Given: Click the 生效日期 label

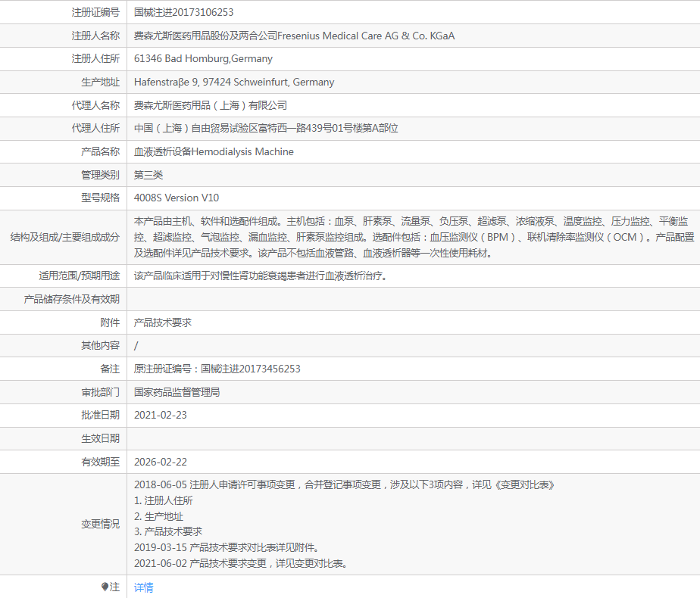Looking at the screenshot, I should pos(101,439).
